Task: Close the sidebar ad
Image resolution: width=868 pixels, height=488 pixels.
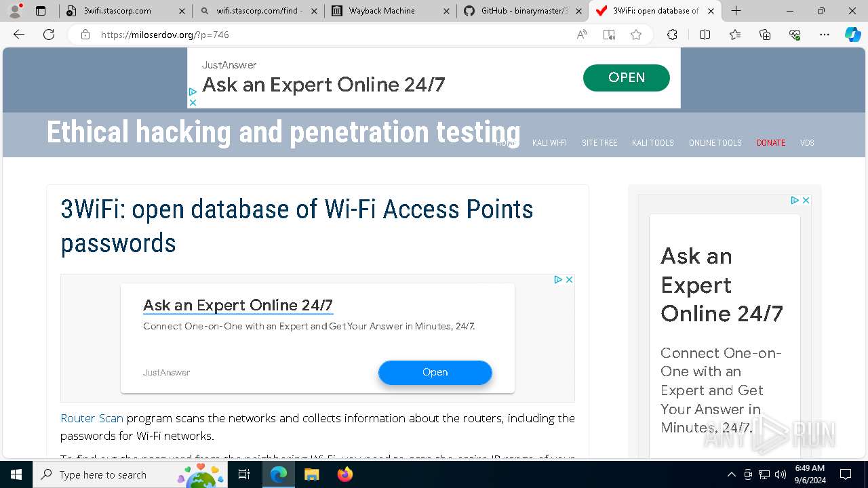Action: 806,200
